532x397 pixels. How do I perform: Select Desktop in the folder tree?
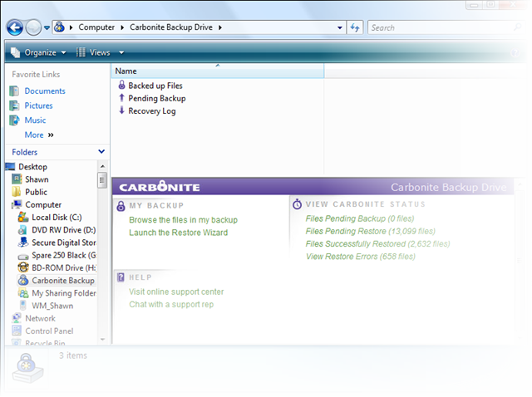click(32, 167)
